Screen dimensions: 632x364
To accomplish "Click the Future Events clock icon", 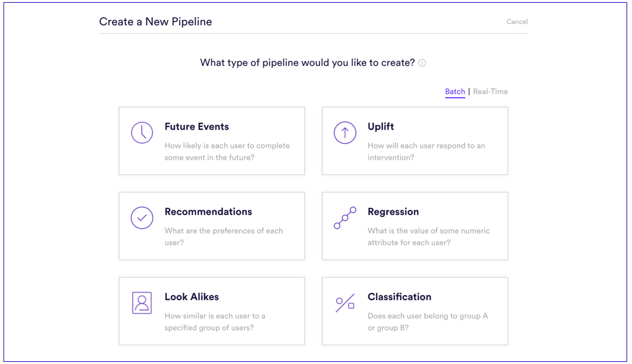I will coord(142,133).
